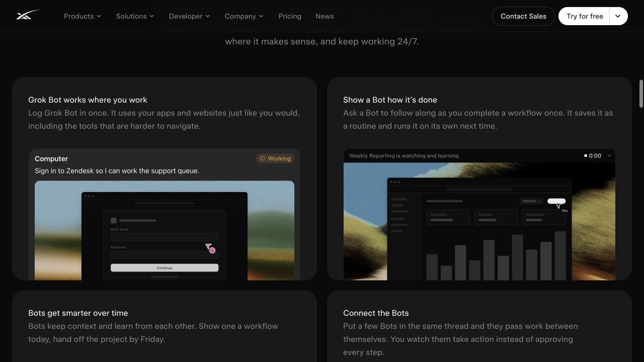
Task: Go to the Pricing page
Action: tap(290, 16)
